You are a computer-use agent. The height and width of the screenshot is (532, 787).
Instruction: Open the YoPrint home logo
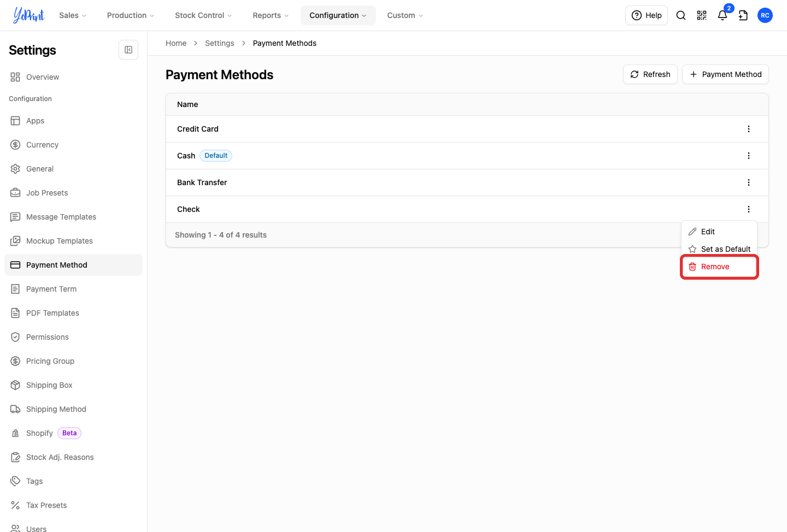(29, 15)
